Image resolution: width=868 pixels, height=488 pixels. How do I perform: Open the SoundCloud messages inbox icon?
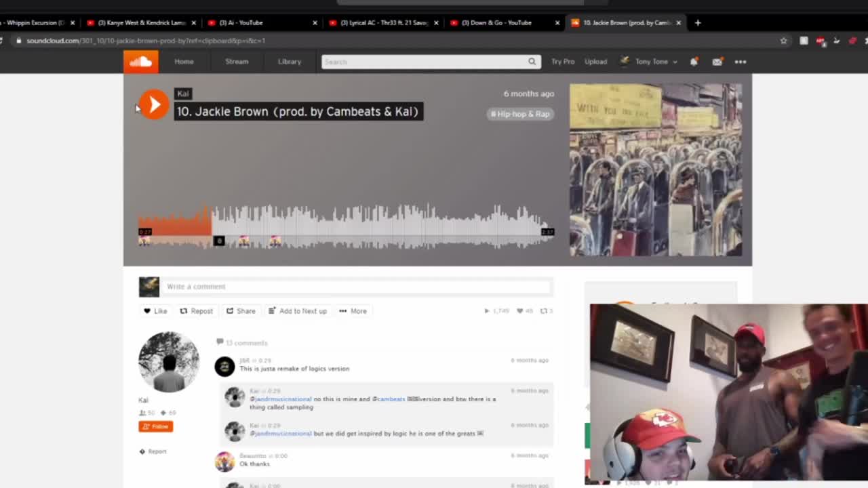(x=717, y=62)
